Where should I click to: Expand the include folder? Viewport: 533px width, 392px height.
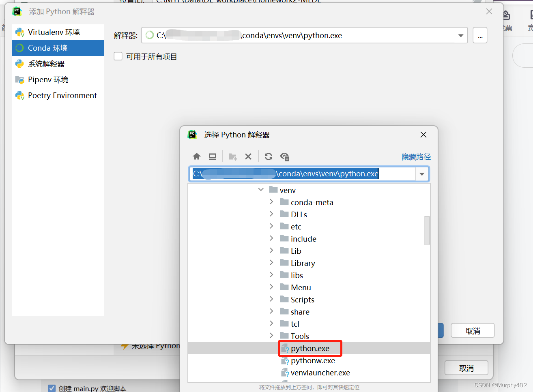click(272, 238)
